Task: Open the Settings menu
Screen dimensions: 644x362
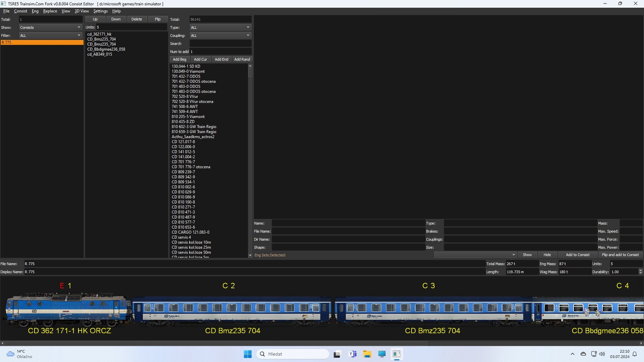Action: [x=100, y=11]
